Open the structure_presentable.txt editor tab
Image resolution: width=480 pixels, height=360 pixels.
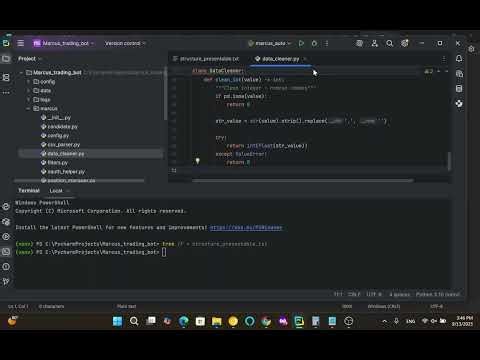(x=206, y=59)
